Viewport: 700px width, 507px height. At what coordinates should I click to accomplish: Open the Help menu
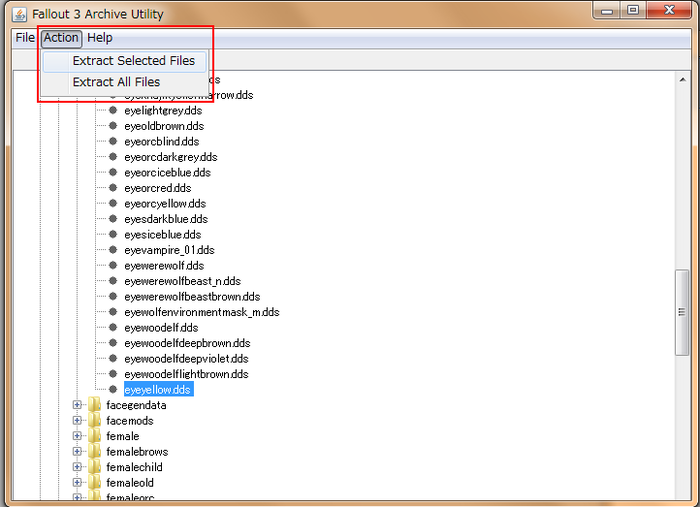point(100,38)
